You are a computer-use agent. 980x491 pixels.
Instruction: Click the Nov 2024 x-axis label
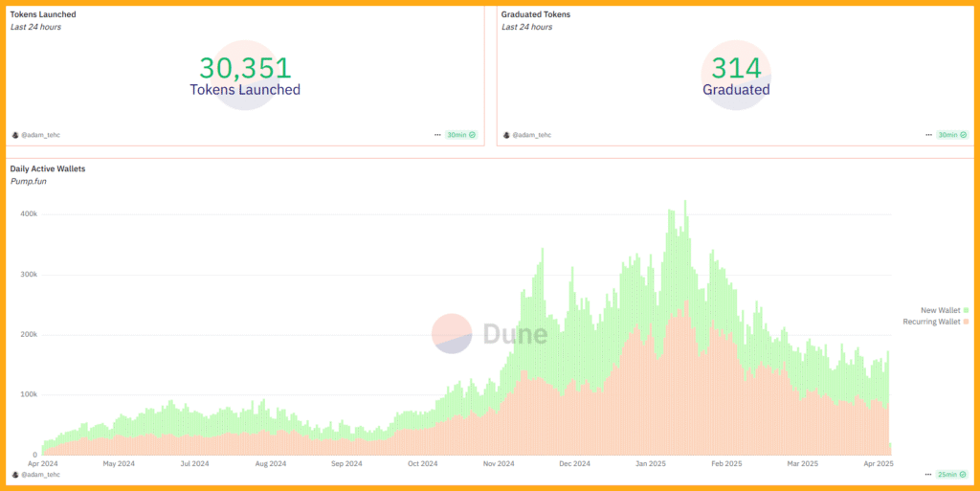pyautogui.click(x=499, y=464)
